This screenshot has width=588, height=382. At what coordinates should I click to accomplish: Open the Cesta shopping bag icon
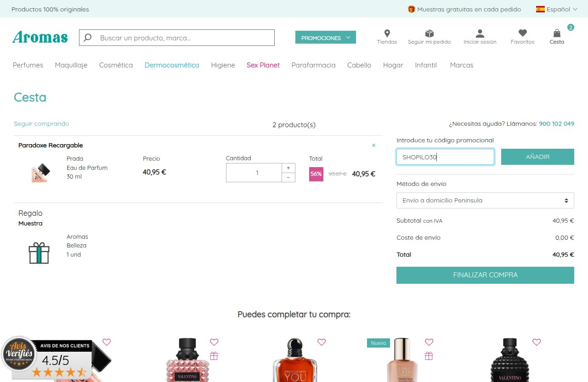[x=557, y=33]
